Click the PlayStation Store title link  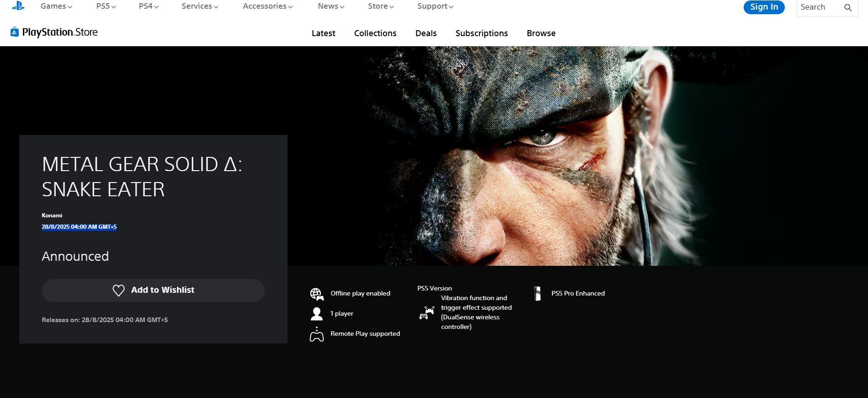(x=60, y=32)
